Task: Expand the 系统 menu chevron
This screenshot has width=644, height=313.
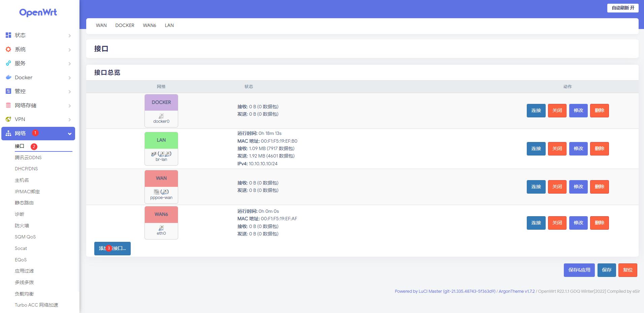Action: 70,50
